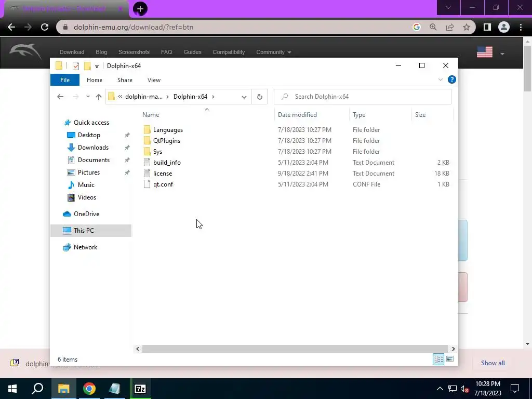Open the Sys folder icon

[147, 151]
